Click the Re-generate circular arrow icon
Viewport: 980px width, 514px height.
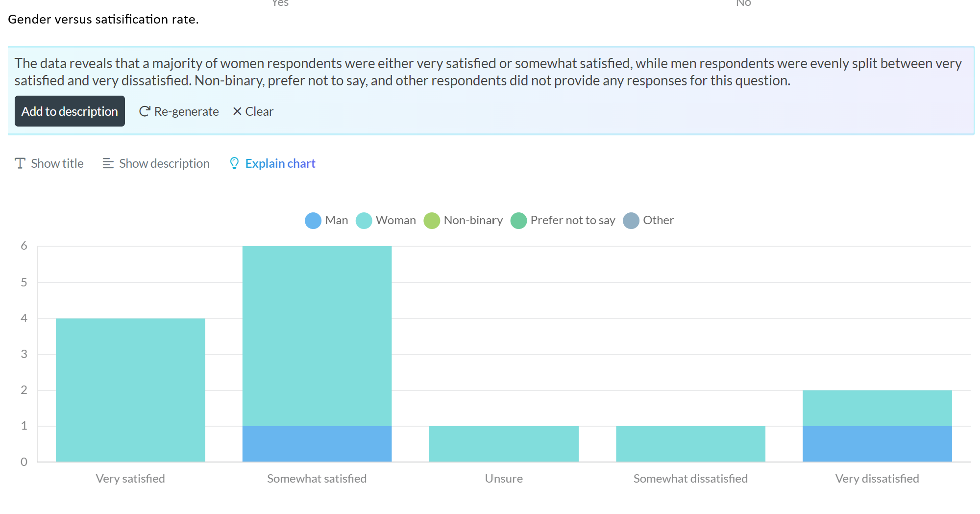[145, 111]
